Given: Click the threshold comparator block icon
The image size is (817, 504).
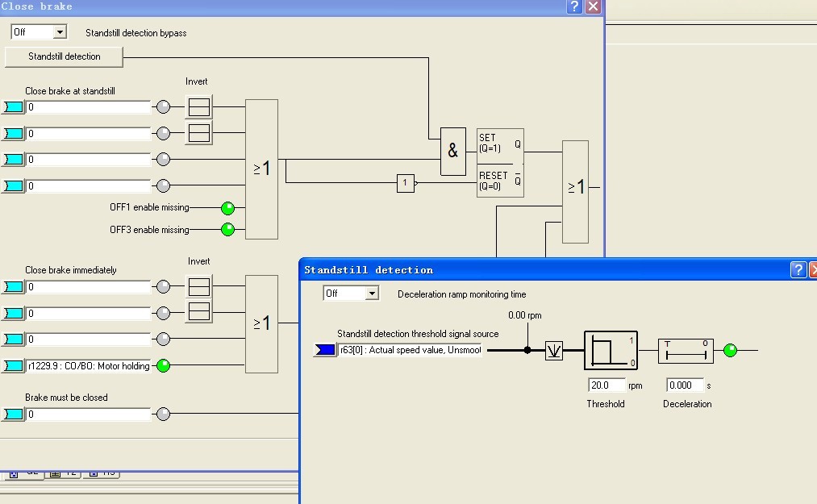Looking at the screenshot, I should (611, 350).
